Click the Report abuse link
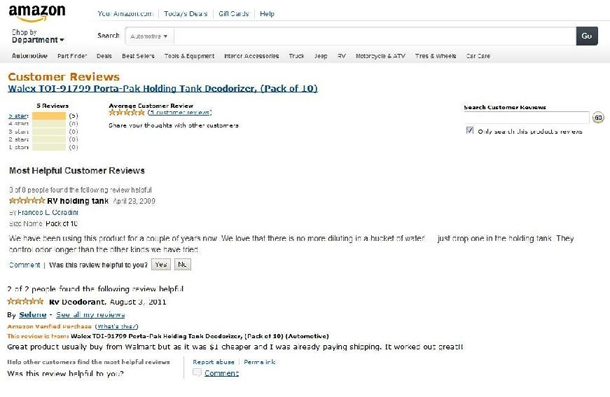The width and height of the screenshot is (610, 397). [213, 362]
